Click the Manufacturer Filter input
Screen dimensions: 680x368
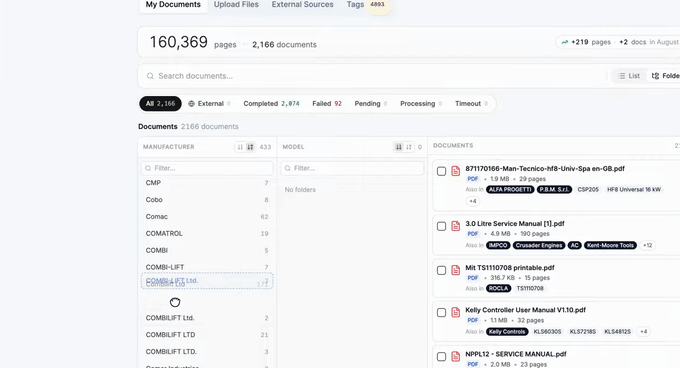207,168
